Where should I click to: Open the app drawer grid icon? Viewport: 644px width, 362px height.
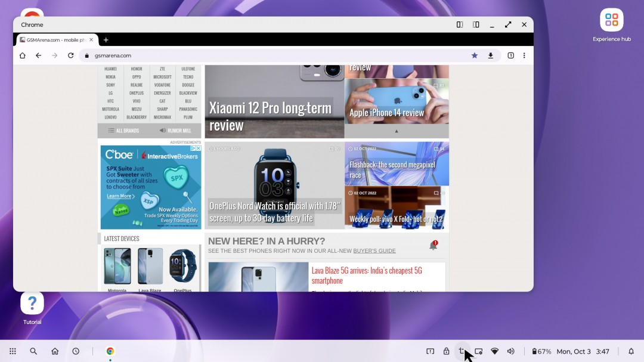tap(13, 351)
